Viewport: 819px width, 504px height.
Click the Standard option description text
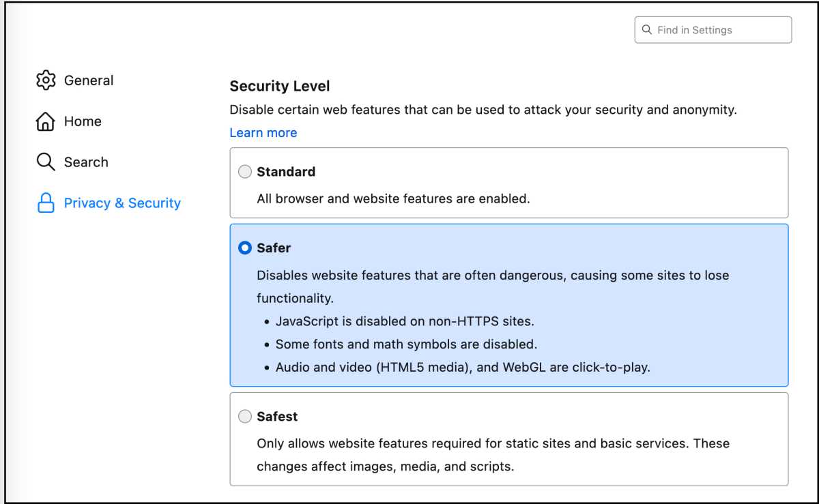click(x=394, y=199)
